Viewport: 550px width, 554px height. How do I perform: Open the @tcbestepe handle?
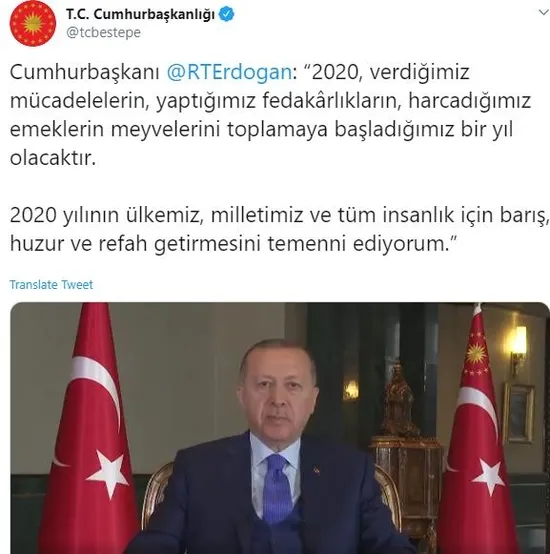click(104, 33)
